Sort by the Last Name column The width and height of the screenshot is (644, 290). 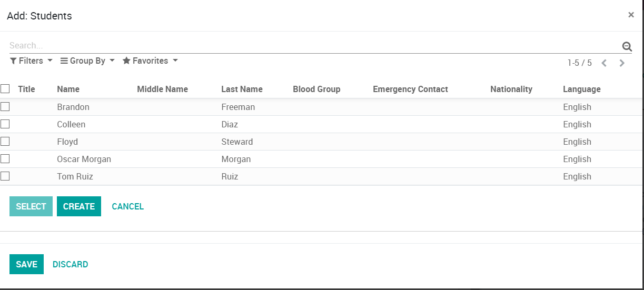[x=242, y=89]
